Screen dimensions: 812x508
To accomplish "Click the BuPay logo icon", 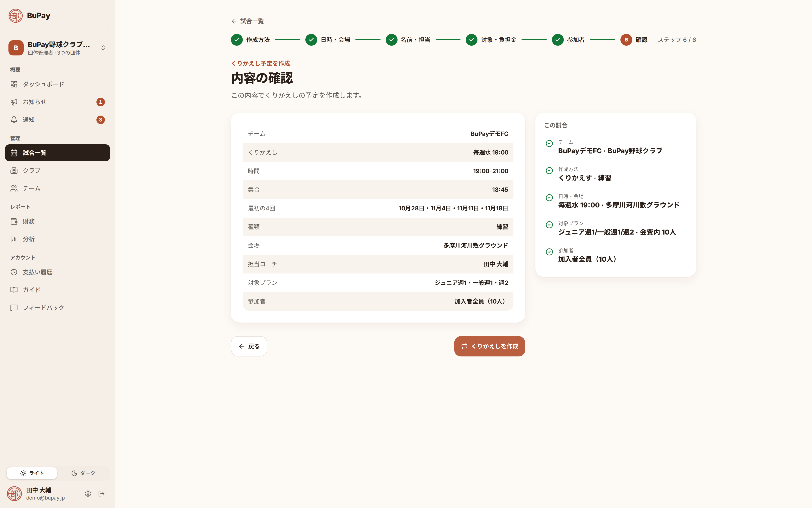I will coord(15,15).
